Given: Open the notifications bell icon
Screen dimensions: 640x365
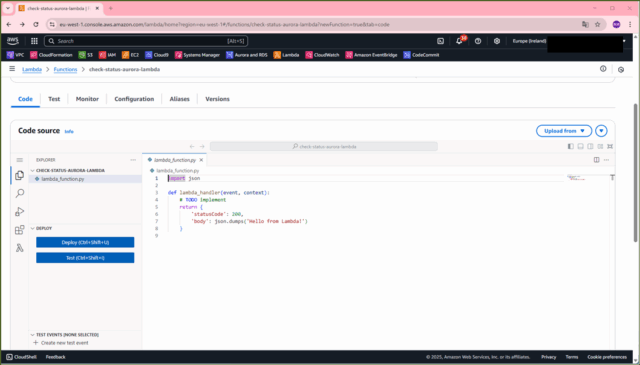Looking at the screenshot, I should (459, 41).
